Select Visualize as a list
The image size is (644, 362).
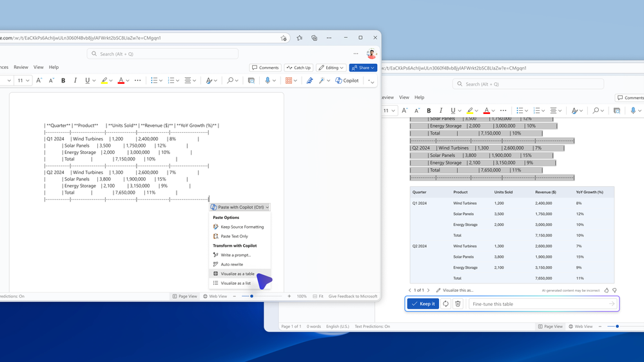[239, 283]
